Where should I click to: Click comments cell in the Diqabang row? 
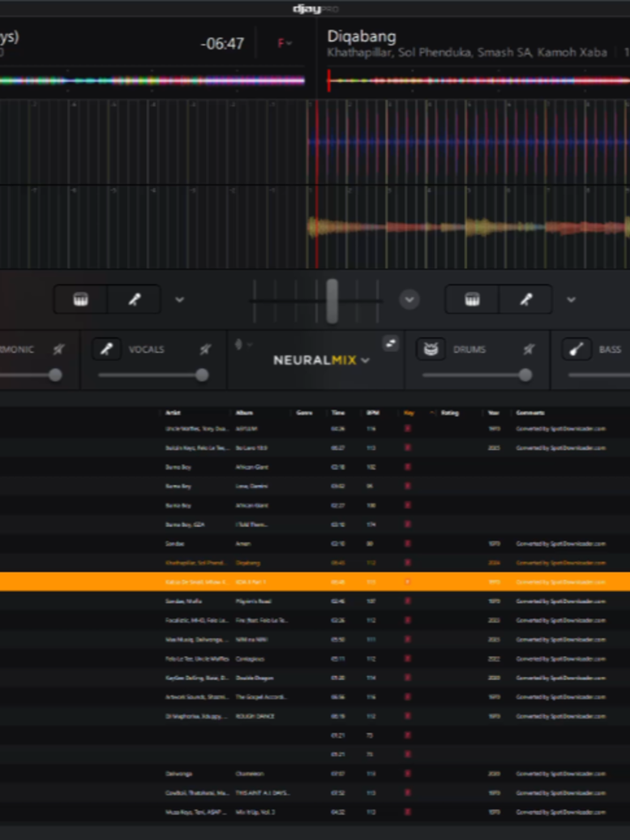coord(561,563)
